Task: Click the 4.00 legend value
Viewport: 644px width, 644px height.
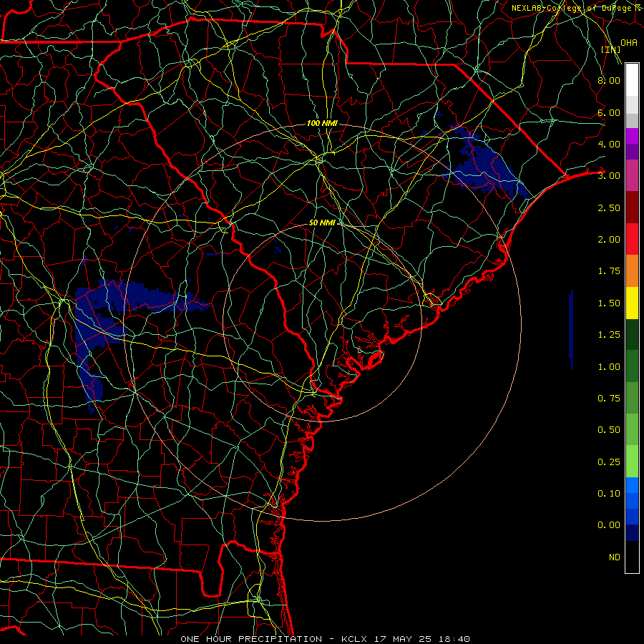Action: 608,144
